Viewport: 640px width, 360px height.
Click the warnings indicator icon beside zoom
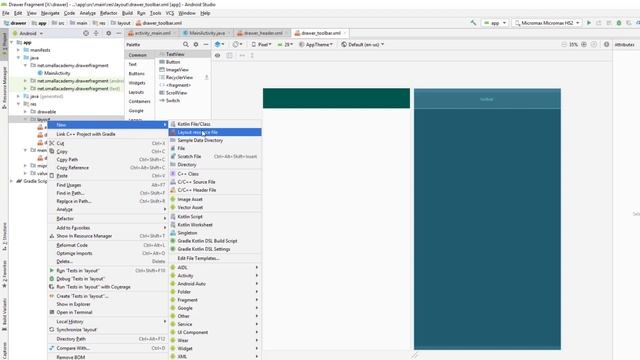click(607, 44)
